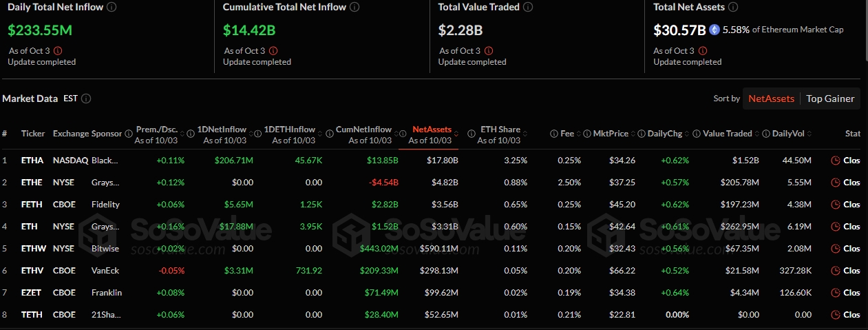Click the DailyChg column header
This screenshot has height=330, width=868.
664,134
